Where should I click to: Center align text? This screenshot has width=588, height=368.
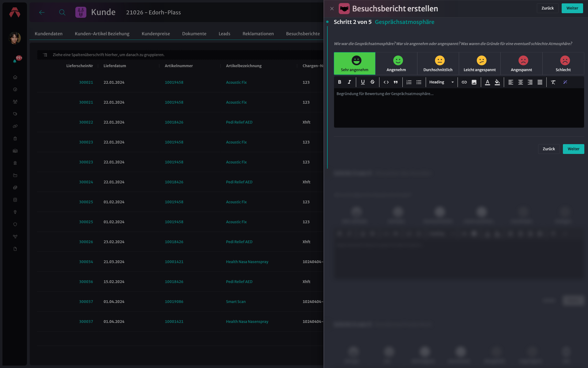point(520,82)
